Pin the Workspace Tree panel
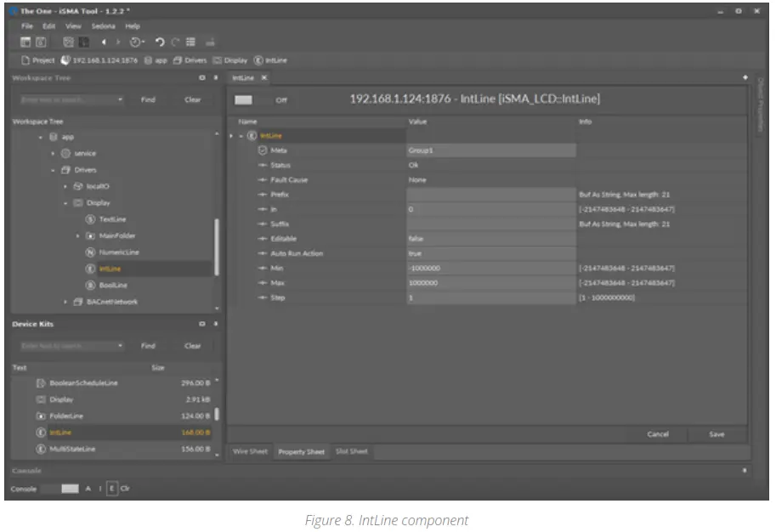Image resolution: width=776 pixels, height=532 pixels. point(216,77)
